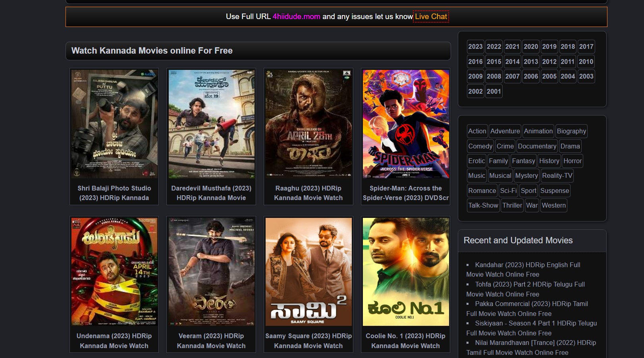Filter movies by year 2023
This screenshot has height=358, width=644.
(x=475, y=46)
